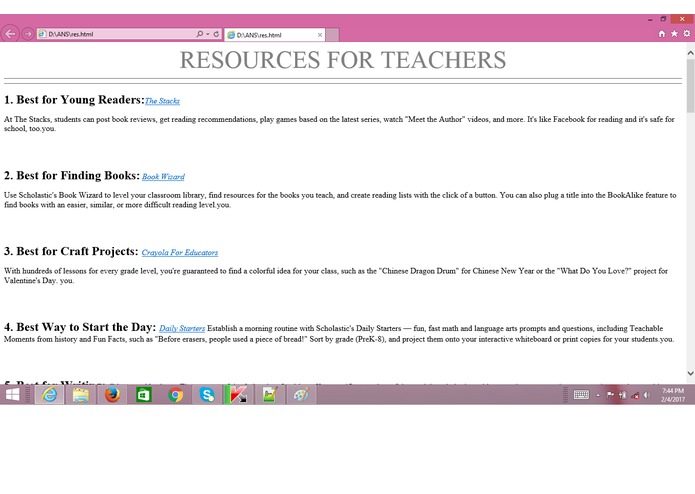Follow the Crayola For Educators link

pyautogui.click(x=180, y=253)
